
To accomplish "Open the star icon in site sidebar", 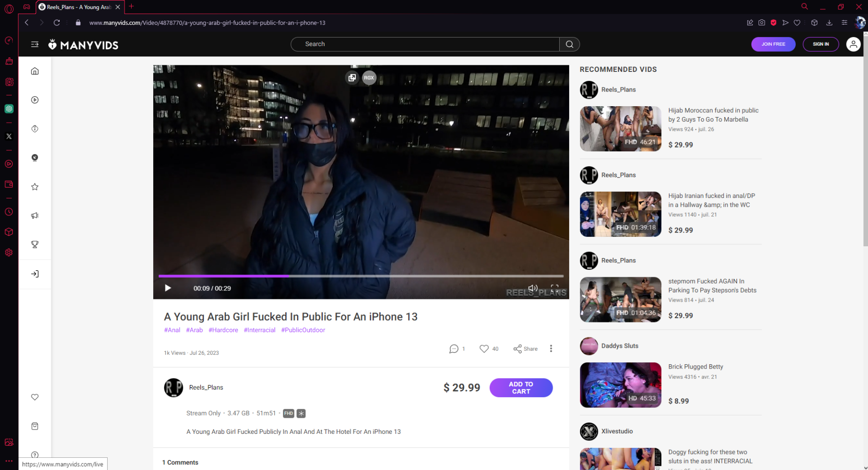I will (x=35, y=187).
